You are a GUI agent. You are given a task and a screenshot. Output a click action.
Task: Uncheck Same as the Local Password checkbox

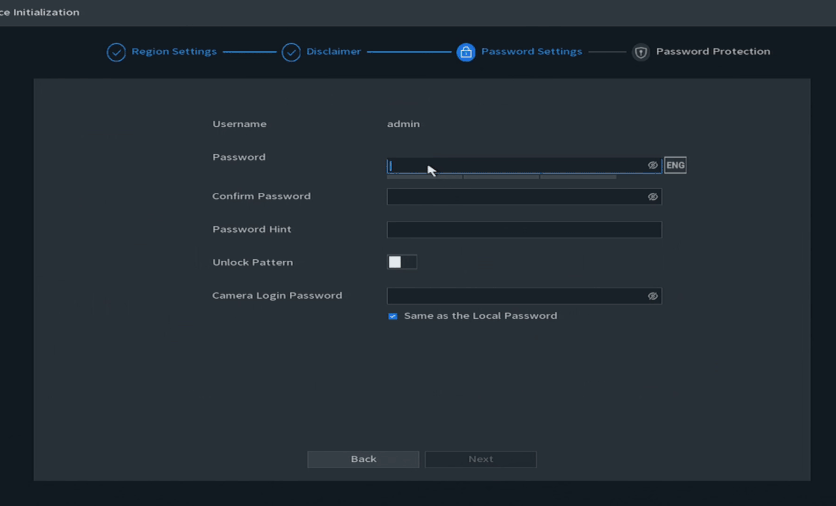tap(393, 316)
